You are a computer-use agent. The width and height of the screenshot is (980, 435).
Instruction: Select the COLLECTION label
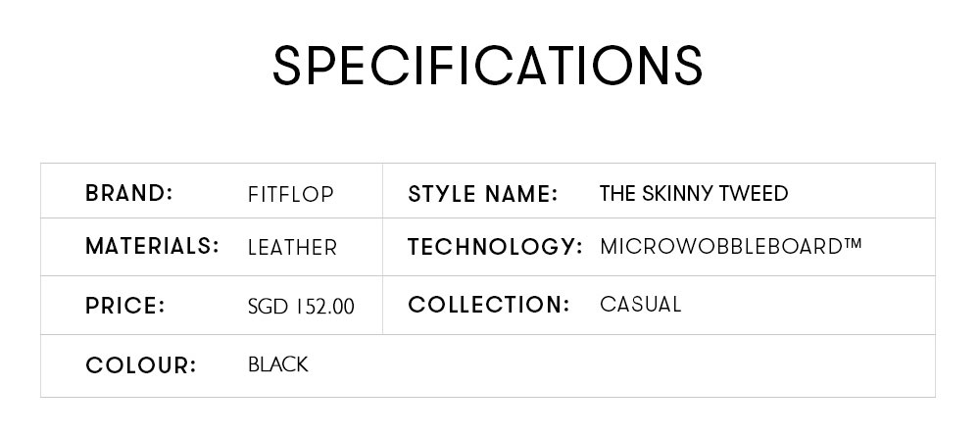tap(489, 305)
